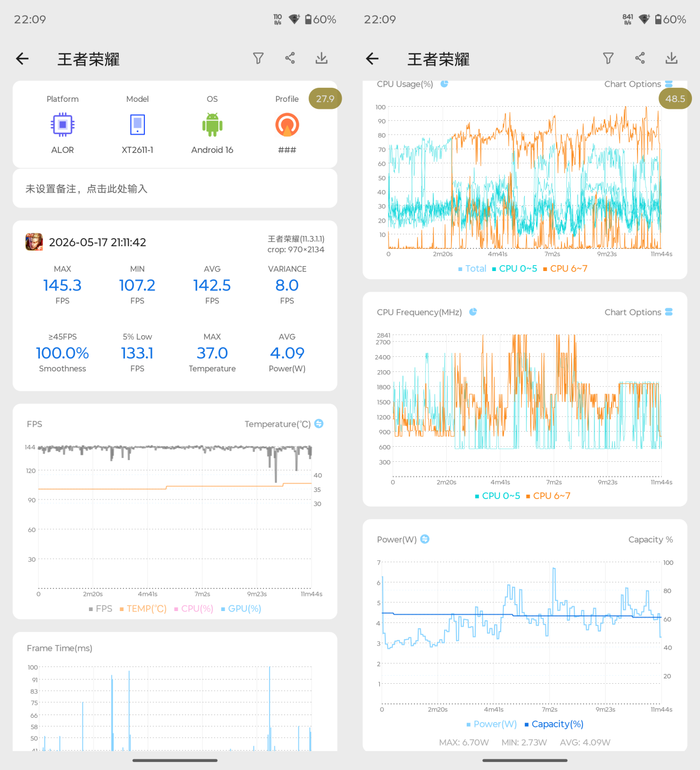This screenshot has width=700, height=770.
Task: Tap the swap icon next to Power(W)
Action: (x=425, y=539)
